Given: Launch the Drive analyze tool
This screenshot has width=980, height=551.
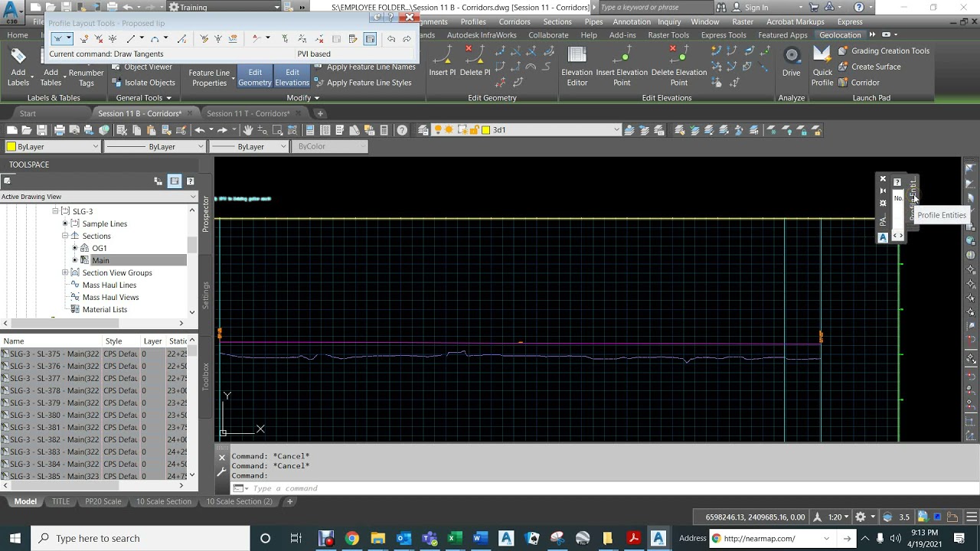Looking at the screenshot, I should pyautogui.click(x=792, y=62).
